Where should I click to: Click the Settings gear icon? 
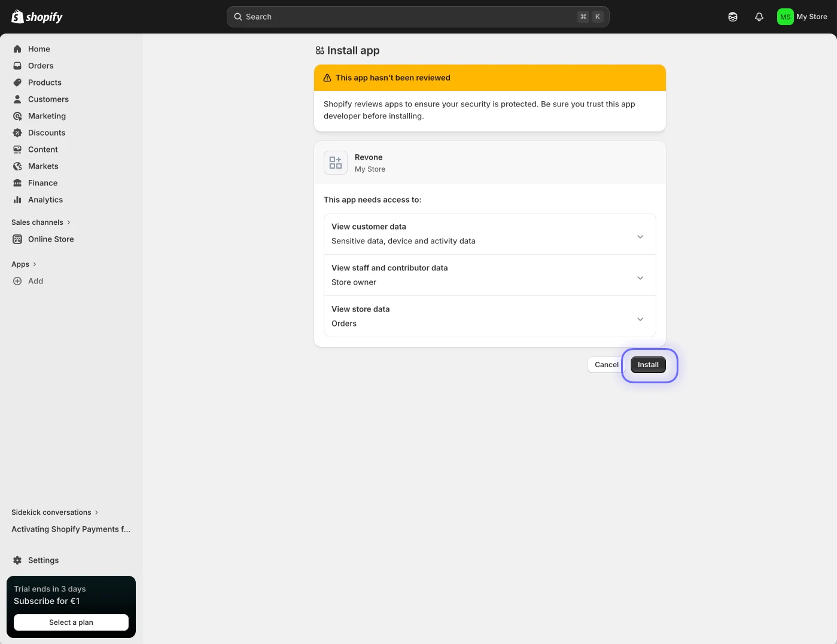[17, 560]
